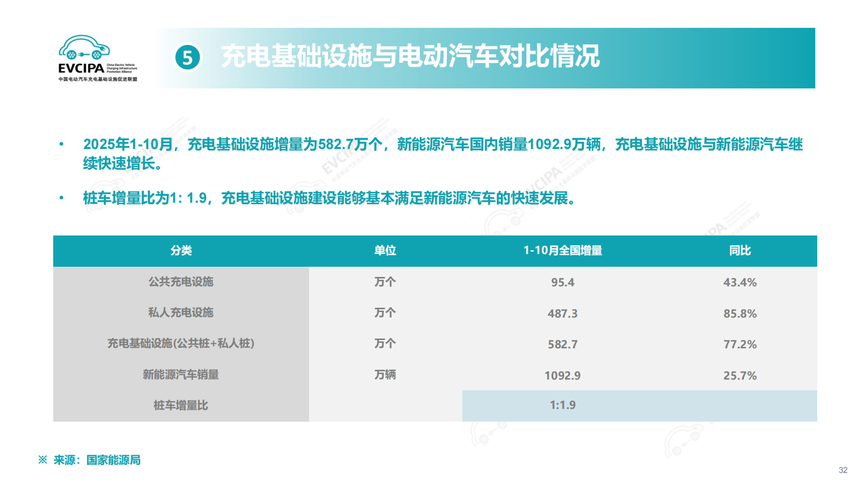Expand the 分类 table header

coord(180,251)
